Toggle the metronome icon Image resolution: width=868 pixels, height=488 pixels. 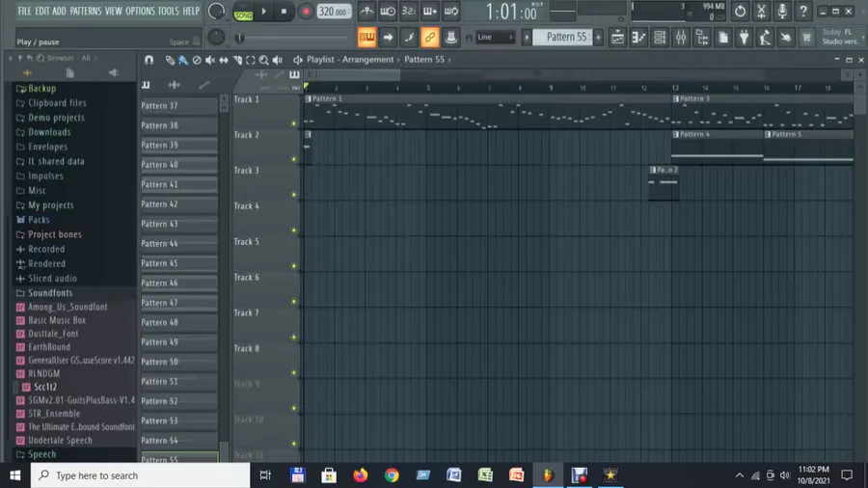366,11
